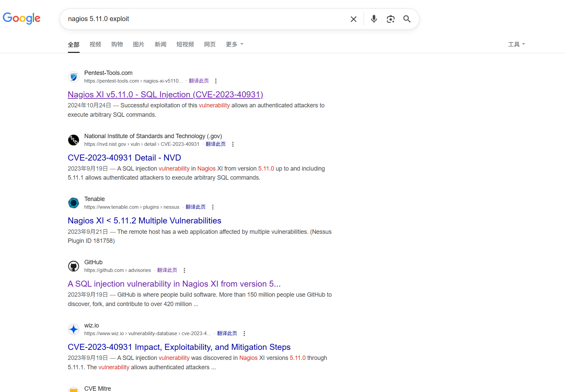Submit search with magnifier icon

tap(407, 19)
